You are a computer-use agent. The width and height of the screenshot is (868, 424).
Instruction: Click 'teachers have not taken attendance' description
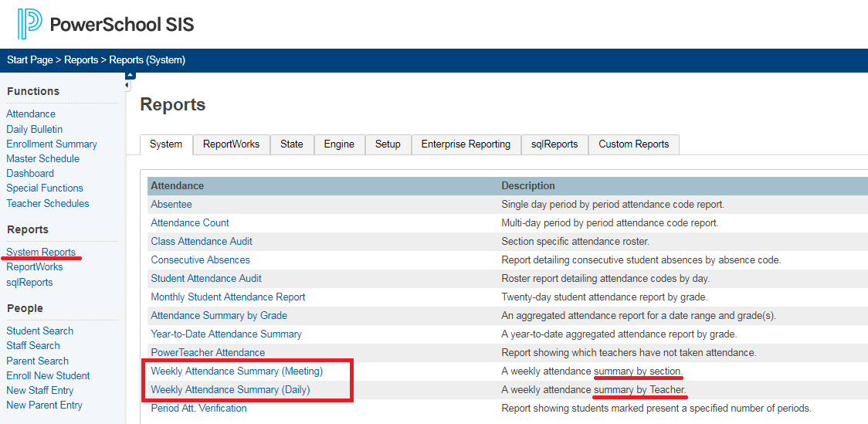(629, 353)
